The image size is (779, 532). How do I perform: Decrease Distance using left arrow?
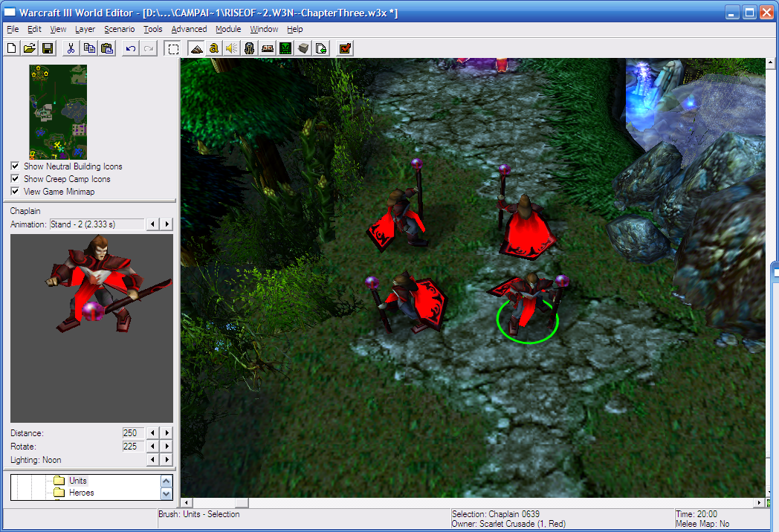(152, 432)
